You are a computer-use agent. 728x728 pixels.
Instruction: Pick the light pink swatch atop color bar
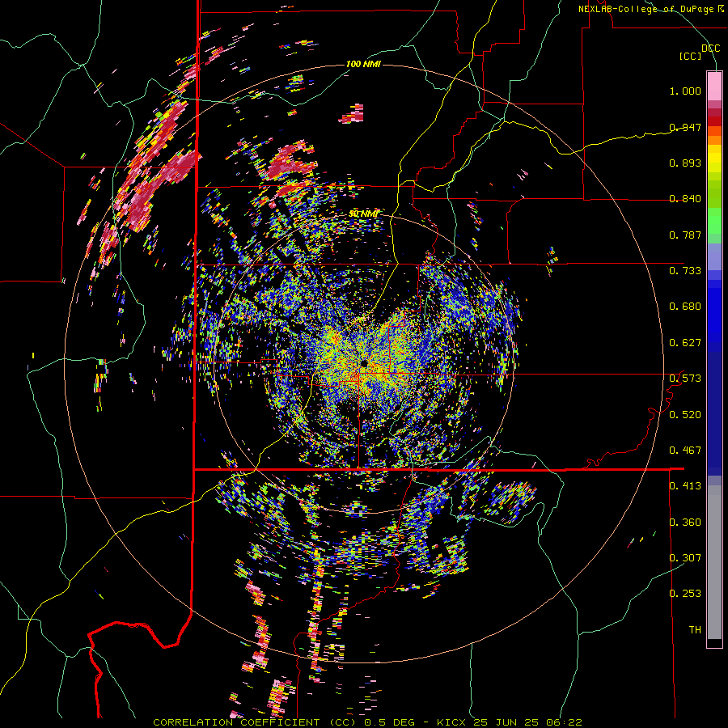[714, 87]
